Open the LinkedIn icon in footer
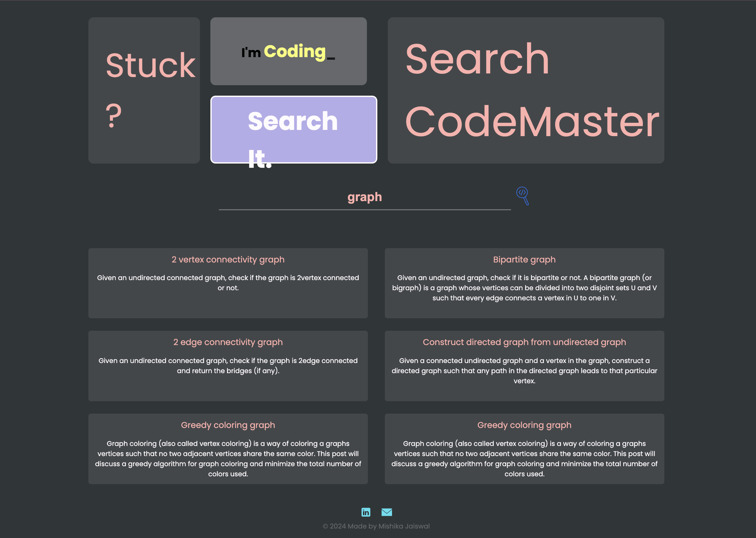 coord(366,512)
